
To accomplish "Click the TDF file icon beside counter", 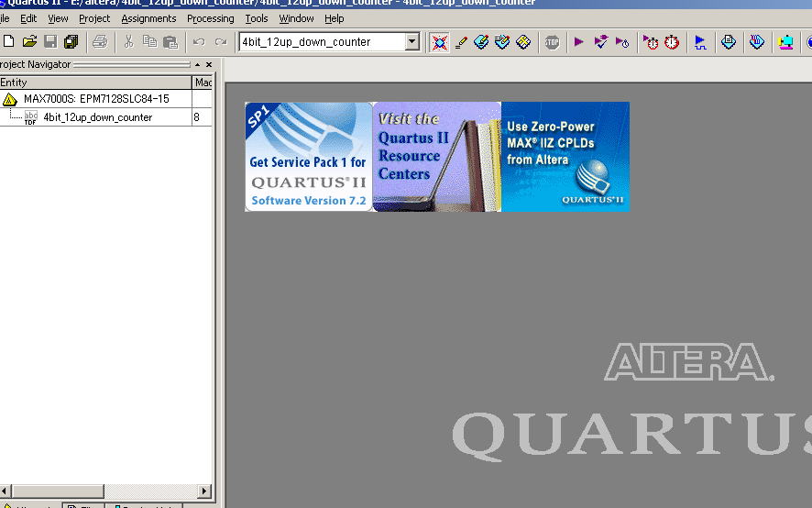I will pyautogui.click(x=30, y=117).
